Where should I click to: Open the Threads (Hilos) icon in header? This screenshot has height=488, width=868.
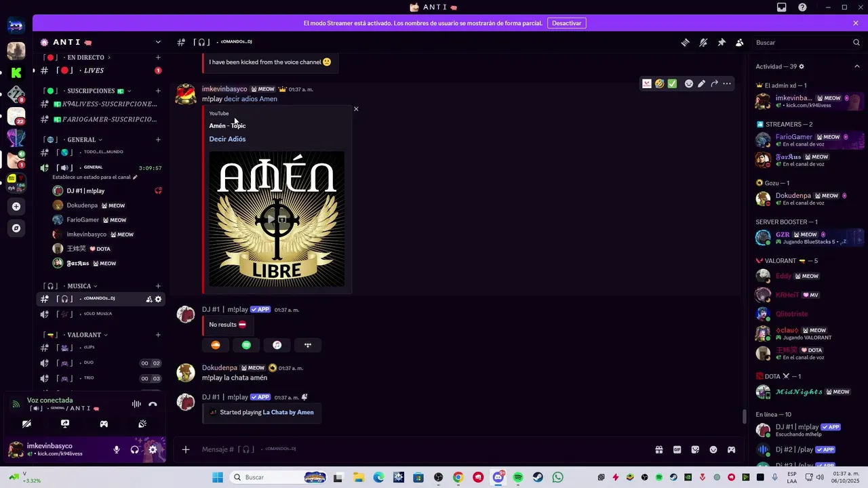pyautogui.click(x=686, y=42)
